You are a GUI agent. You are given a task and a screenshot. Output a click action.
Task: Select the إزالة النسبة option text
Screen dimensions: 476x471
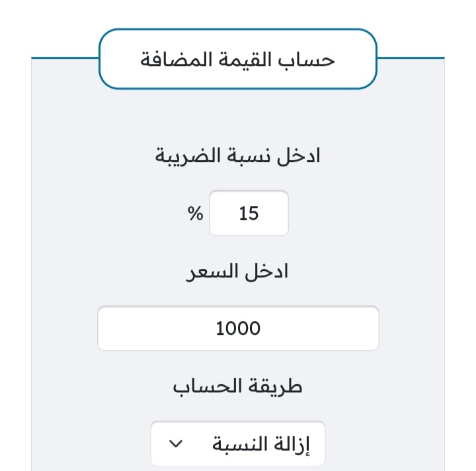click(260, 445)
